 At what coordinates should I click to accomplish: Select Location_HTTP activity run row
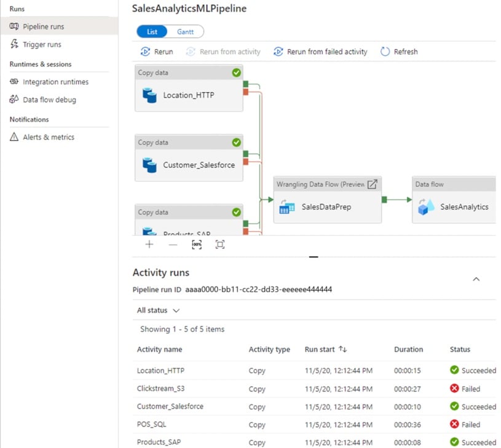coord(314,371)
